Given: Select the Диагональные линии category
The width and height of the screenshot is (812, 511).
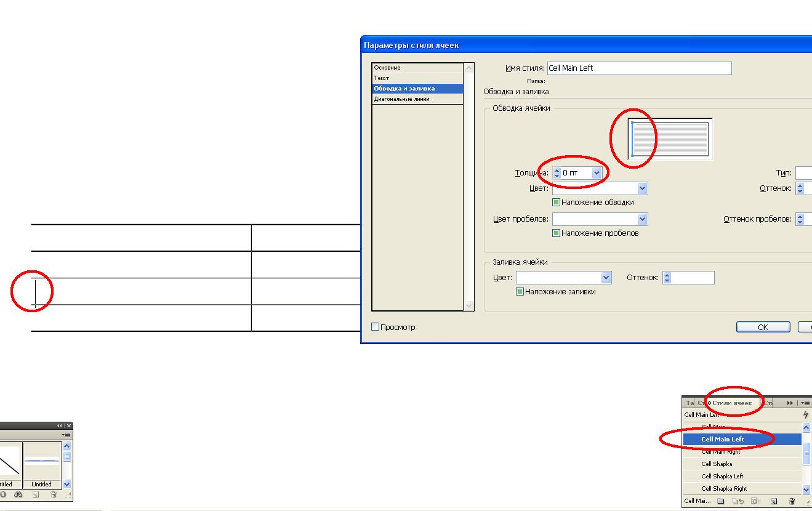Looking at the screenshot, I should pos(417,99).
